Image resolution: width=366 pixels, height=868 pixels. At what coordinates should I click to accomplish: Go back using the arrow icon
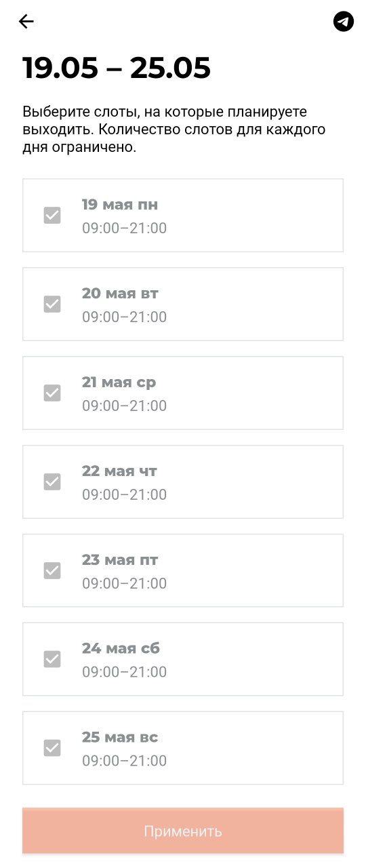(26, 22)
